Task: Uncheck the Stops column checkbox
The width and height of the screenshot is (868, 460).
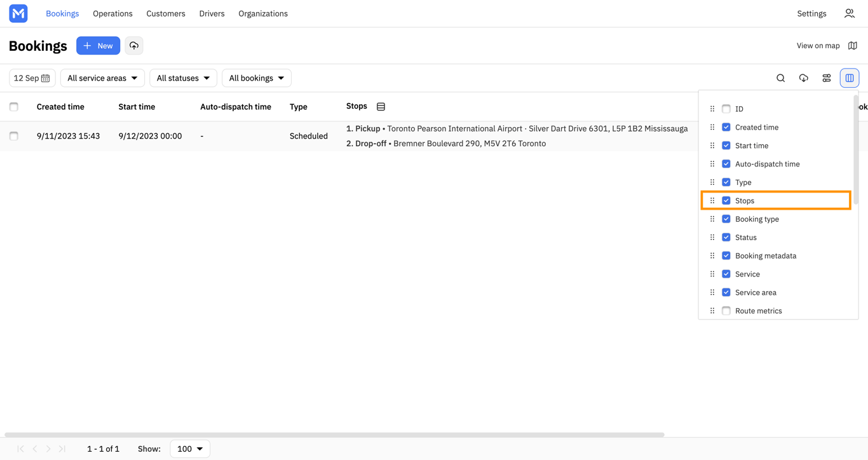Action: point(726,201)
